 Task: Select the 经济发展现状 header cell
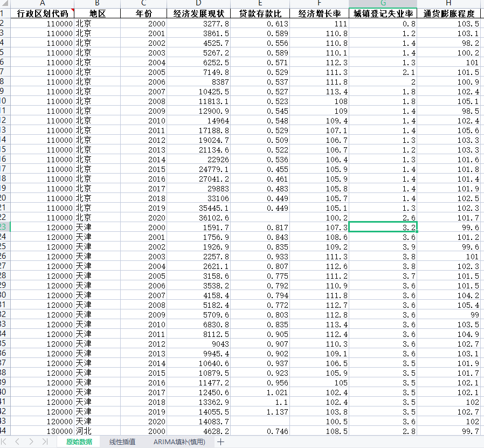coord(199,13)
